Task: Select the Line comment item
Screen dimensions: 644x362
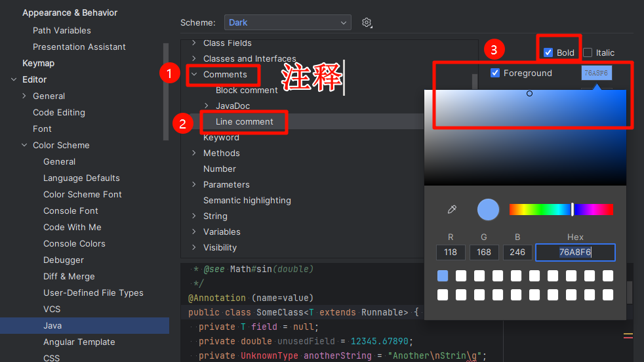Action: pyautogui.click(x=245, y=121)
